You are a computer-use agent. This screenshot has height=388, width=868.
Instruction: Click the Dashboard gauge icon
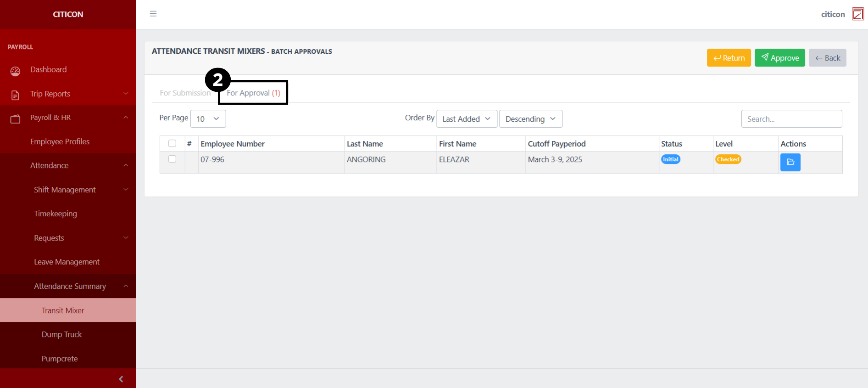point(15,71)
